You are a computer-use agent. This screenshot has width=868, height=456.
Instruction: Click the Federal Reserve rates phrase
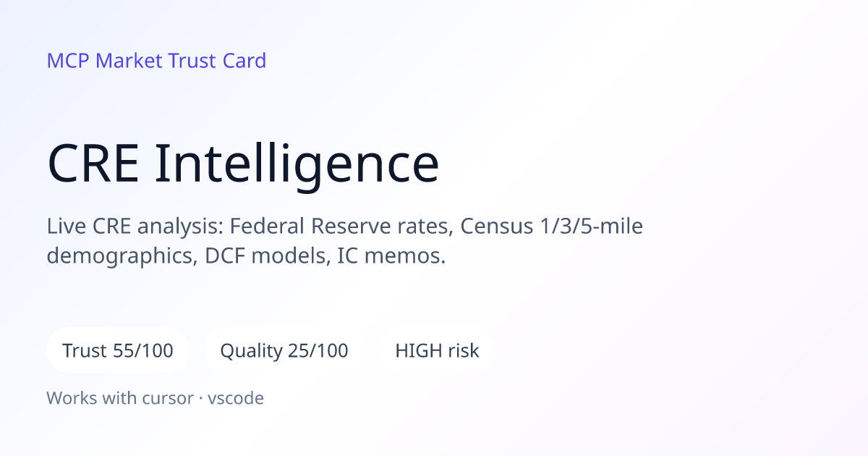tap(341, 227)
